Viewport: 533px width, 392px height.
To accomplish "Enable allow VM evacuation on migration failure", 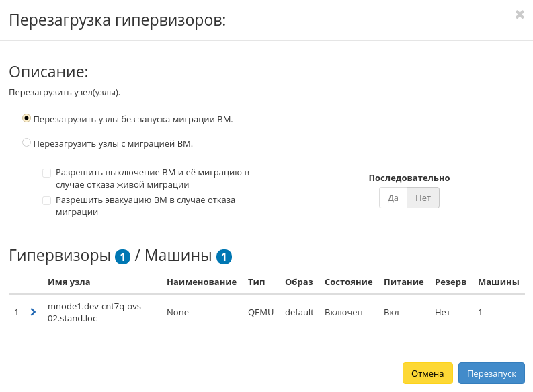I will [x=46, y=200].
